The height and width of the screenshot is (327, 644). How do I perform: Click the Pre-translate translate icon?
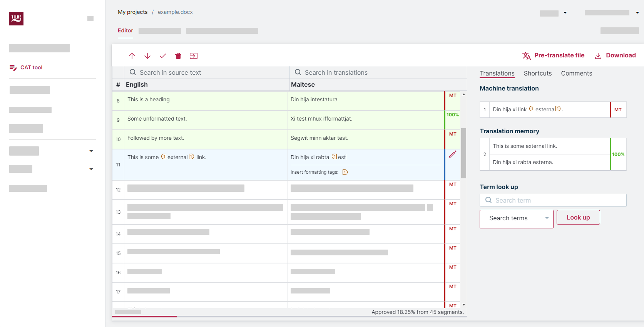527,56
